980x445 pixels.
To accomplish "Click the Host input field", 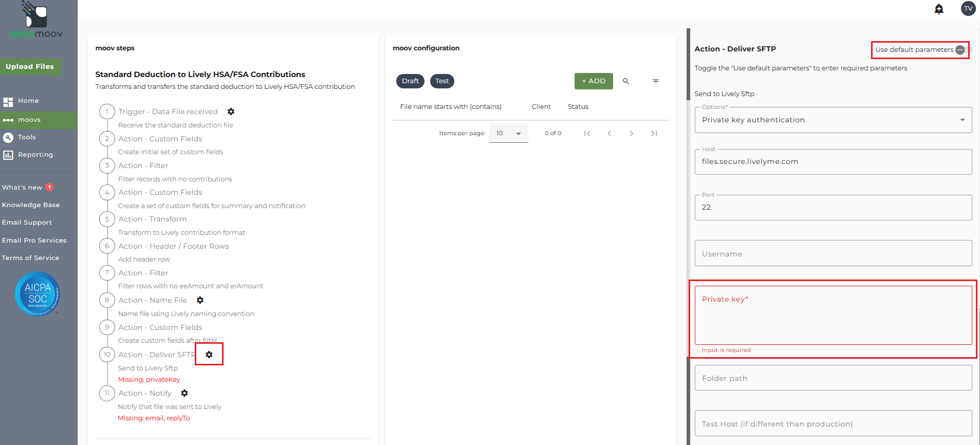I will [x=833, y=162].
